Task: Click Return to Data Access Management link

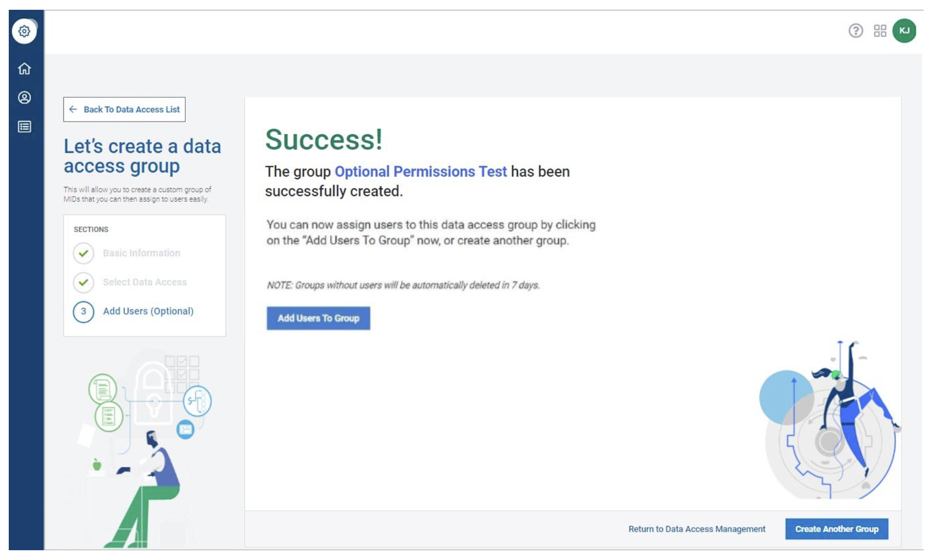Action: pos(697,529)
